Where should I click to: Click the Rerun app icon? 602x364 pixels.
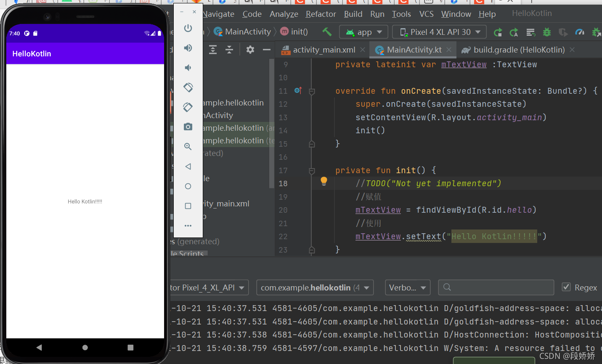498,32
